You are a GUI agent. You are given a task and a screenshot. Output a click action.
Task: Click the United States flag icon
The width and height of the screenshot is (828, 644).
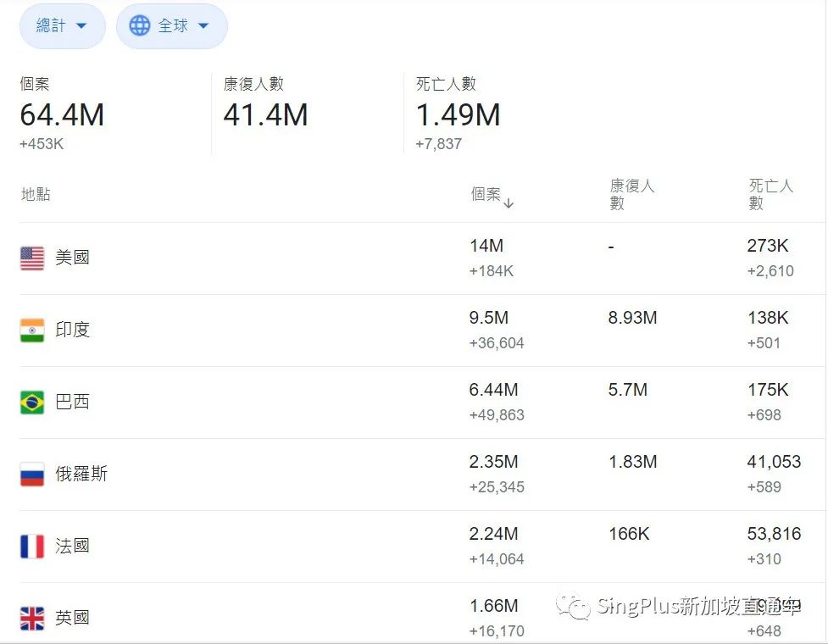32,258
